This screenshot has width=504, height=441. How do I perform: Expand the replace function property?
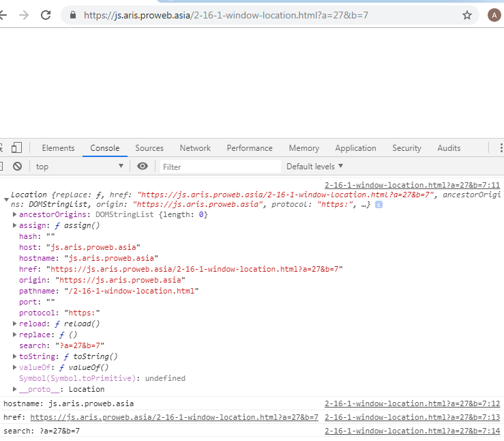click(x=14, y=335)
